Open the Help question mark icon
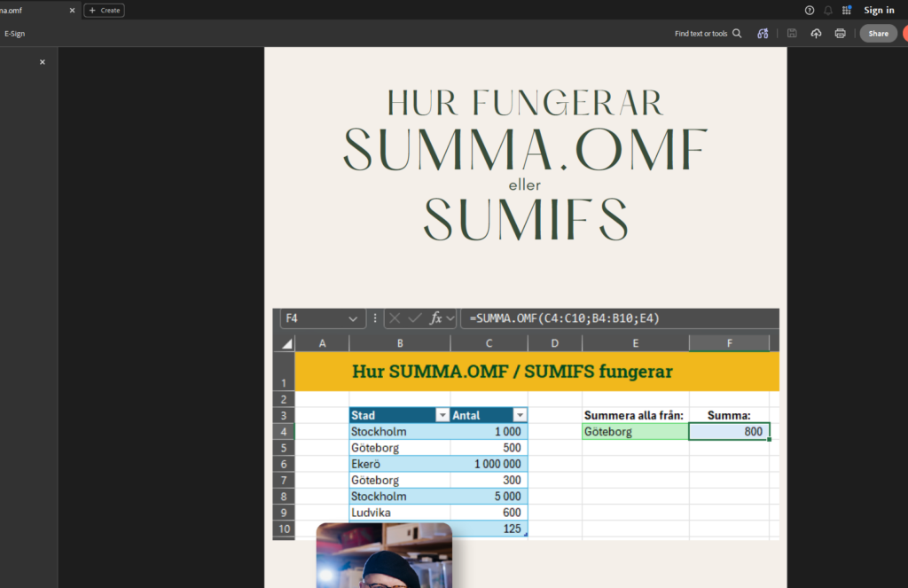 point(810,11)
